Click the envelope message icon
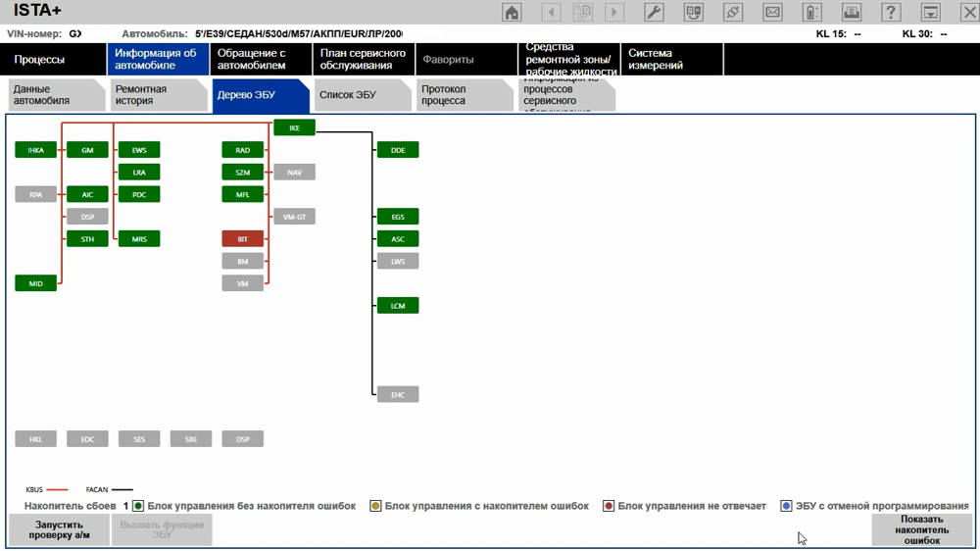 pyautogui.click(x=773, y=13)
